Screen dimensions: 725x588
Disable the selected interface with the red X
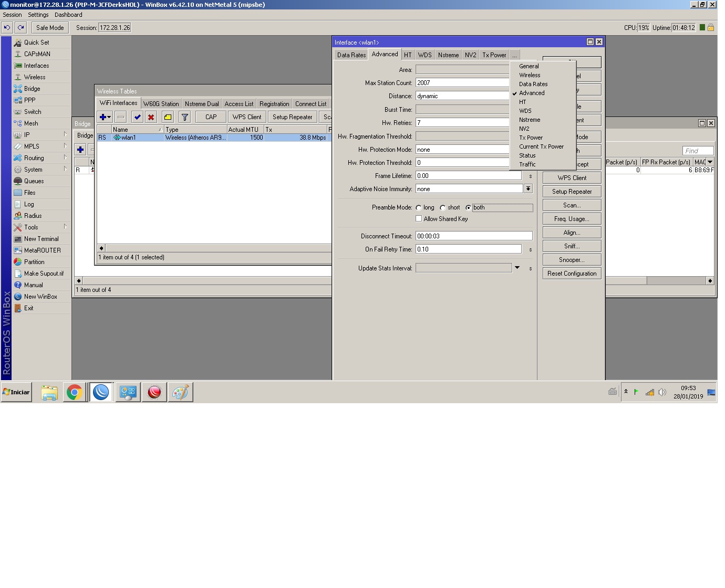tap(151, 117)
